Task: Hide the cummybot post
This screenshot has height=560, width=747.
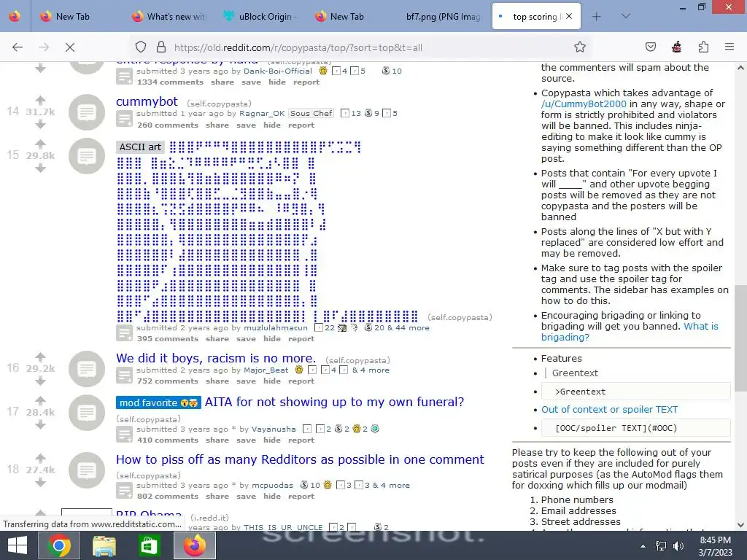Action: [x=272, y=125]
